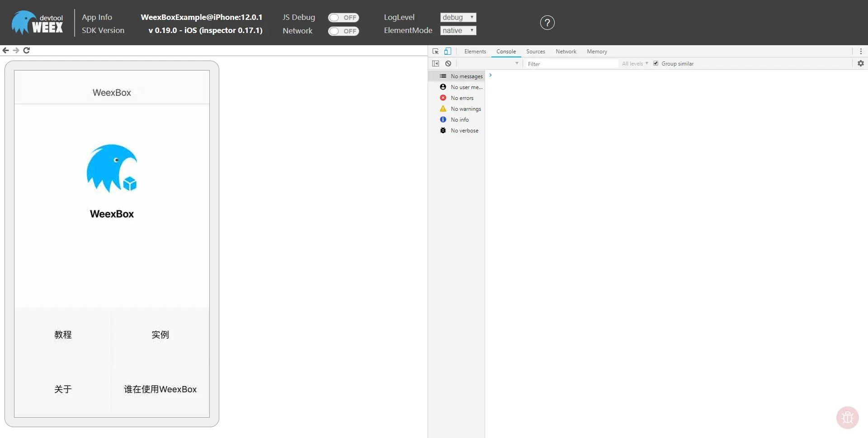The height and width of the screenshot is (438, 868).
Task: Click the pink bug feedback icon
Action: click(847, 417)
